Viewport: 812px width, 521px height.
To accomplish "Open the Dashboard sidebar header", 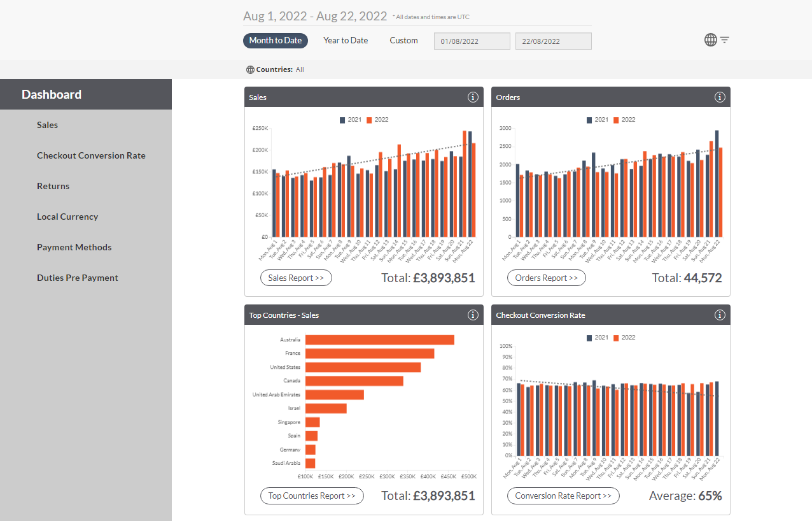I will [86, 94].
